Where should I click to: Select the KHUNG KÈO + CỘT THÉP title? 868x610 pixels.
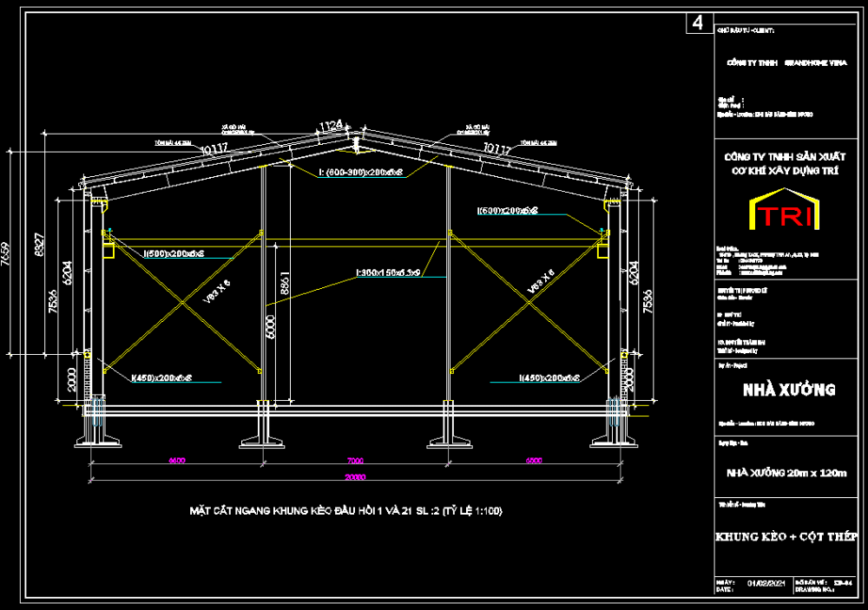tap(786, 536)
